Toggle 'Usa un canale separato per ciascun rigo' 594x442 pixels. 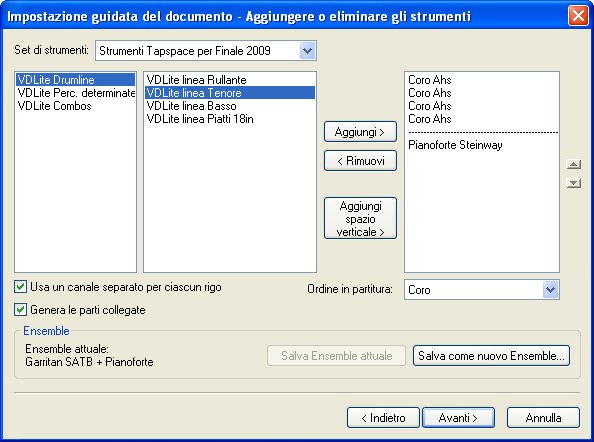[20, 287]
